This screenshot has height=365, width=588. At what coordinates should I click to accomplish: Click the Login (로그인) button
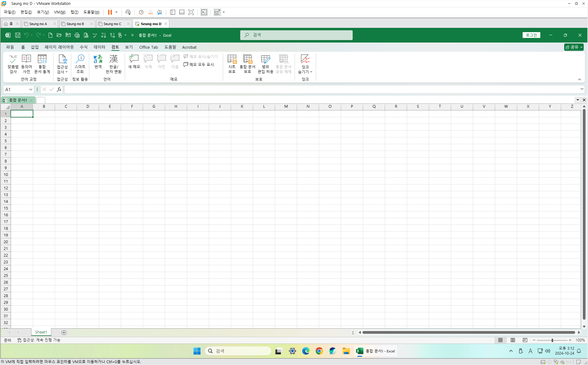[x=531, y=35]
